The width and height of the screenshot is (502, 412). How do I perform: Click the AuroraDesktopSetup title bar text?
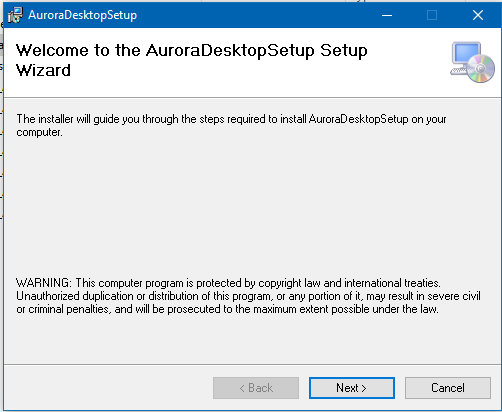pyautogui.click(x=82, y=15)
